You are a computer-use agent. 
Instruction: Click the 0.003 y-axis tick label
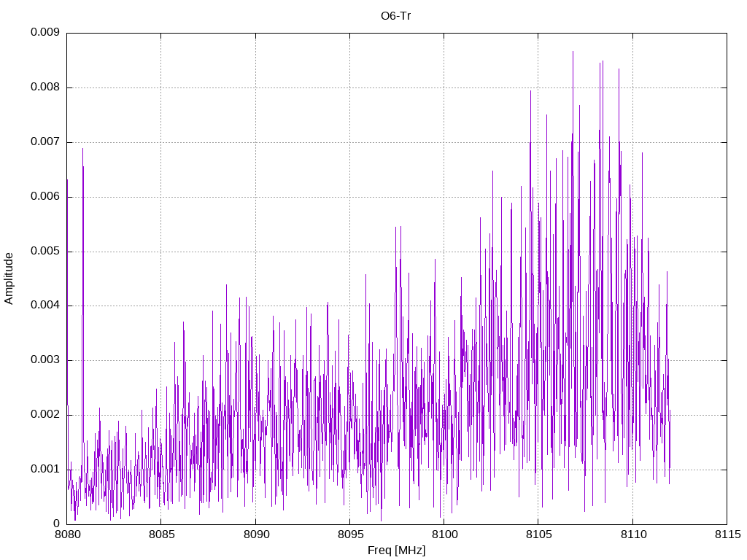click(45, 360)
